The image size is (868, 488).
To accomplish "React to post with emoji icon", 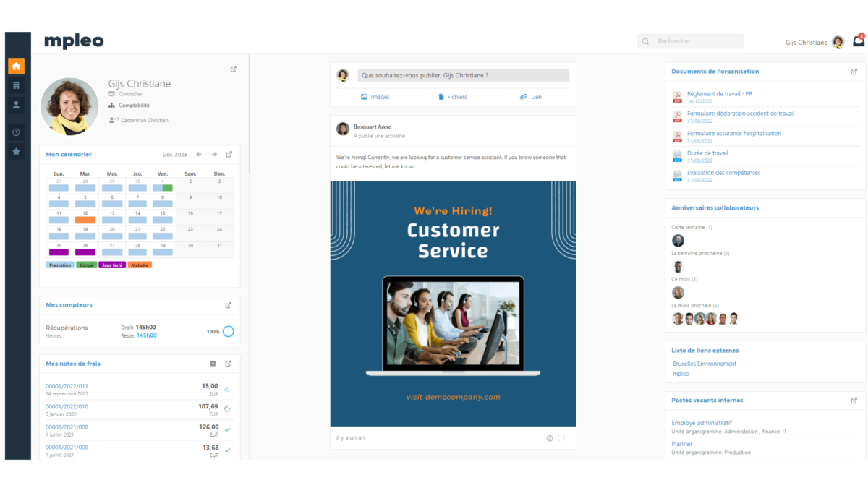I will [x=550, y=438].
